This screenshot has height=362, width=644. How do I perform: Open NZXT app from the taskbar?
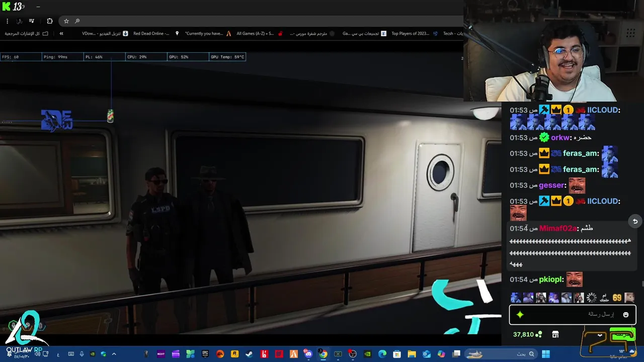coord(161,354)
